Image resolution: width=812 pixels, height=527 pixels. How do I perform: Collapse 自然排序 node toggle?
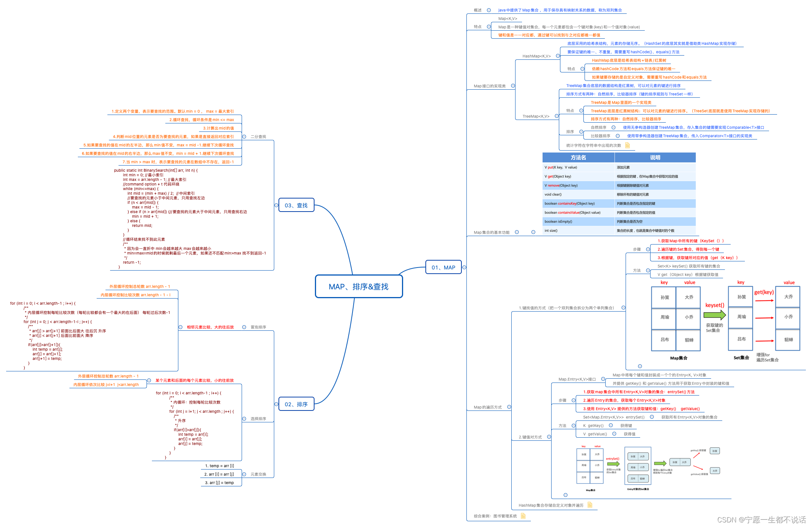(613, 127)
